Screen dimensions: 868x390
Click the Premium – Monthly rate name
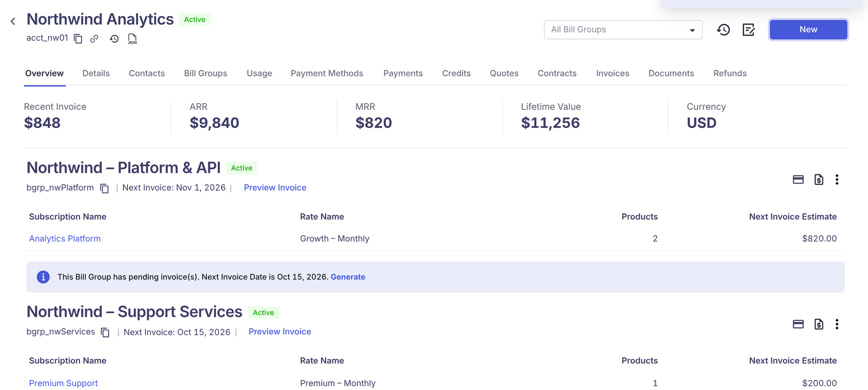338,383
